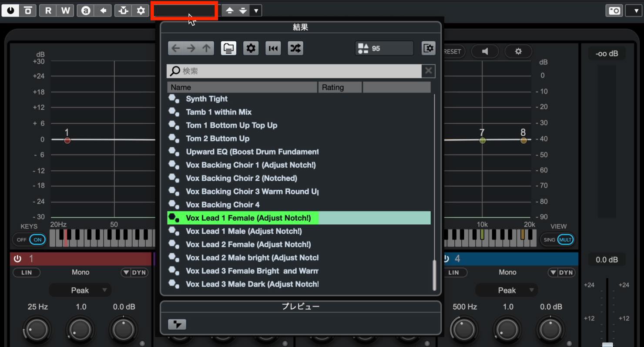Turn off band 1 with its power icon
The image size is (644, 347).
(17, 259)
